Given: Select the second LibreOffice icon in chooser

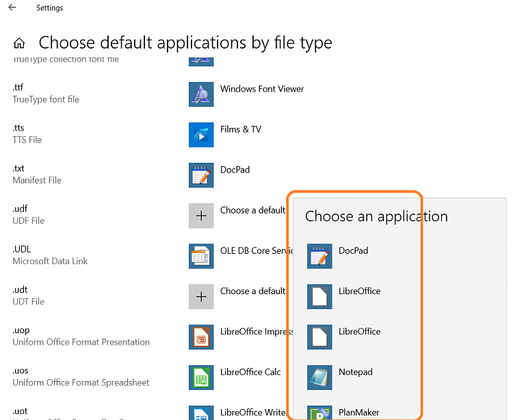Looking at the screenshot, I should (319, 337).
